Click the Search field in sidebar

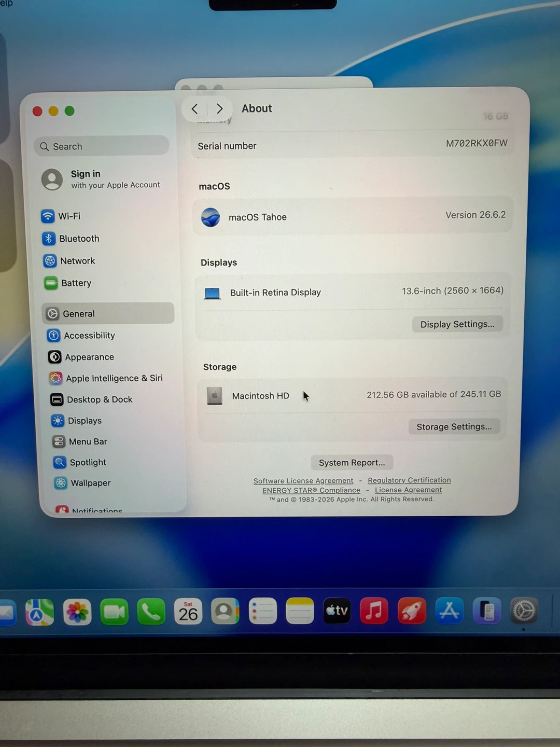(102, 146)
